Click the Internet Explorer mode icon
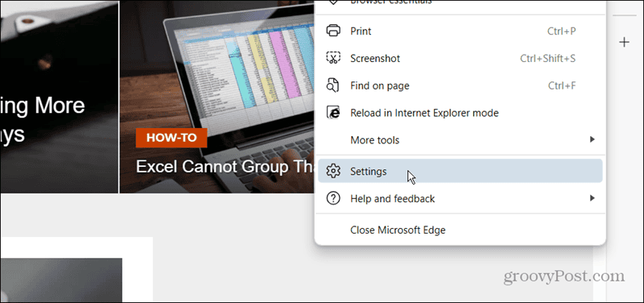The width and height of the screenshot is (644, 303). tap(333, 113)
